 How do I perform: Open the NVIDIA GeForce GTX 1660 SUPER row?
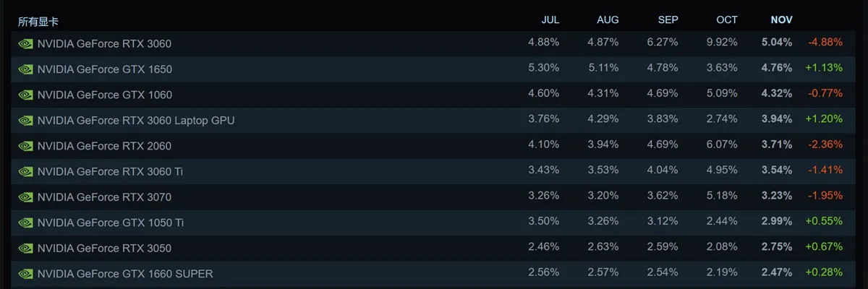[434, 274]
